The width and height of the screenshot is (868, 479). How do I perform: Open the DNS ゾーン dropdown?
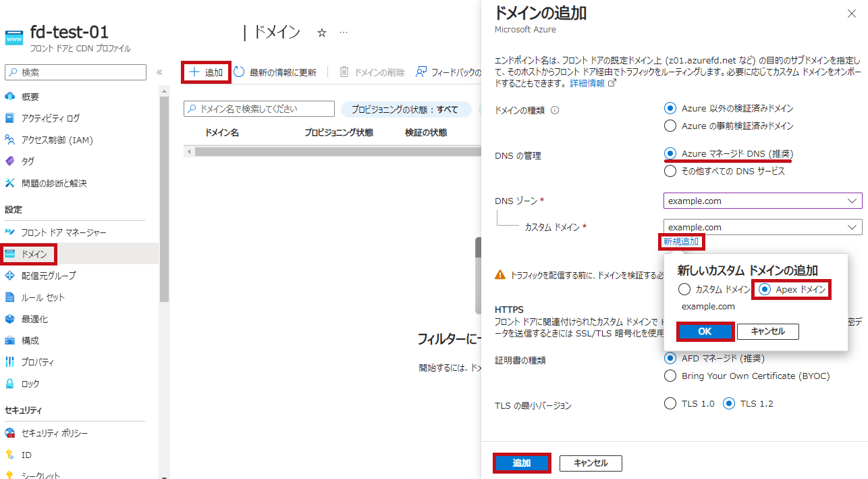[x=763, y=201]
